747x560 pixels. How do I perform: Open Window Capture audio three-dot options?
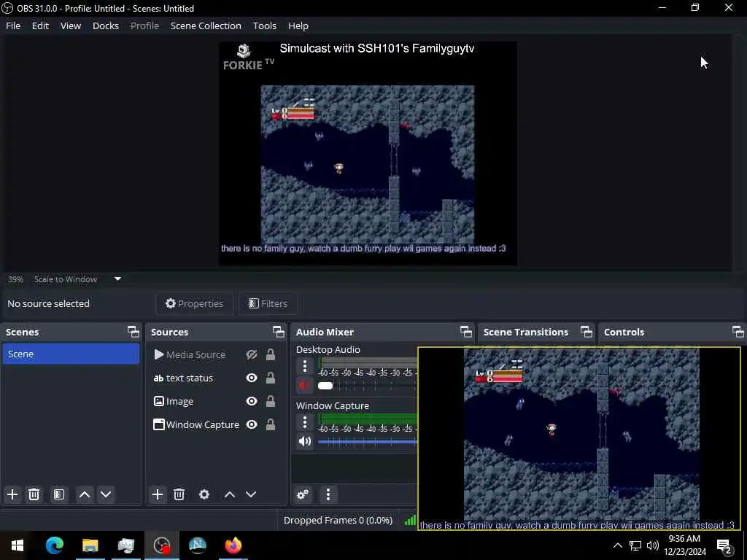click(305, 422)
